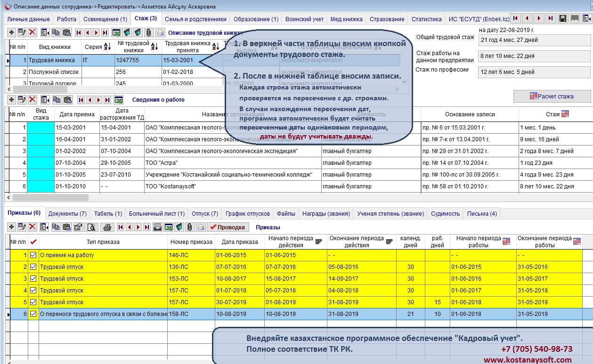The width and height of the screenshot is (593, 364).
Task: Open the archive drawer icon in Приказы toolbar
Action: coord(158,227)
